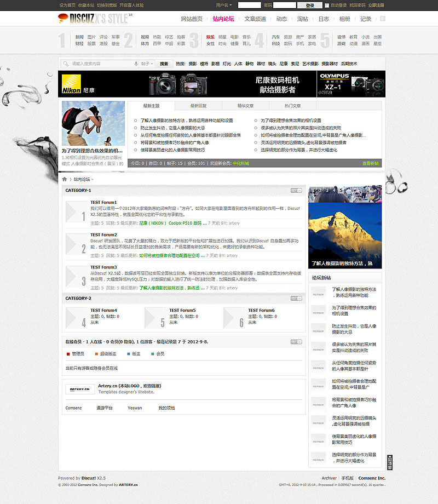The image size is (438, 504).
Task: Open 相册 in main navigation
Action: [344, 19]
